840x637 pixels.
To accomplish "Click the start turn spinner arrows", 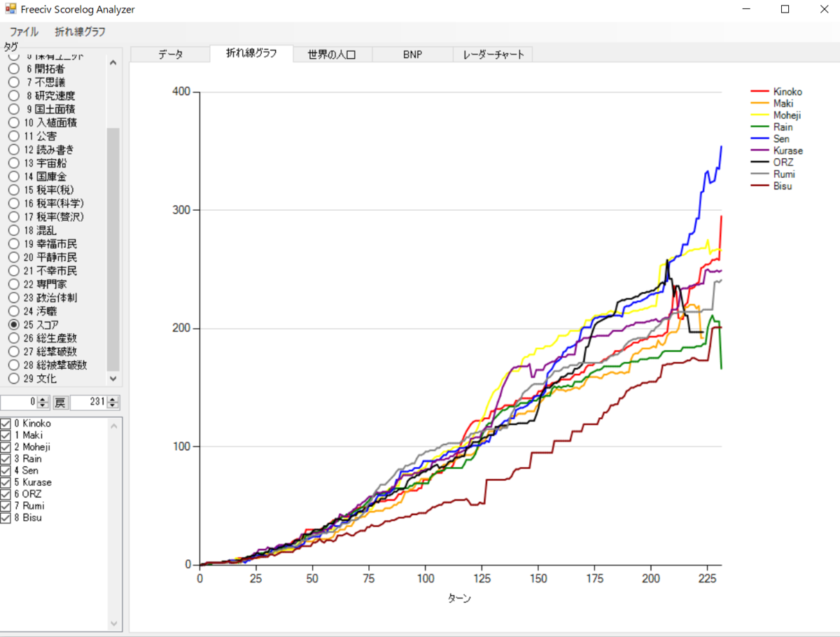I will click(43, 402).
